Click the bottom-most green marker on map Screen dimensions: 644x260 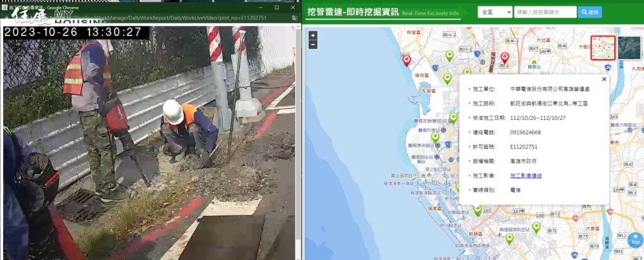click(509, 238)
